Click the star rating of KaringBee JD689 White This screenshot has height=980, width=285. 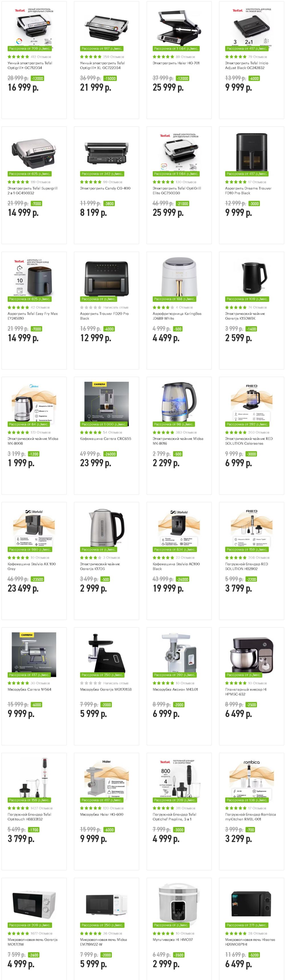click(163, 307)
